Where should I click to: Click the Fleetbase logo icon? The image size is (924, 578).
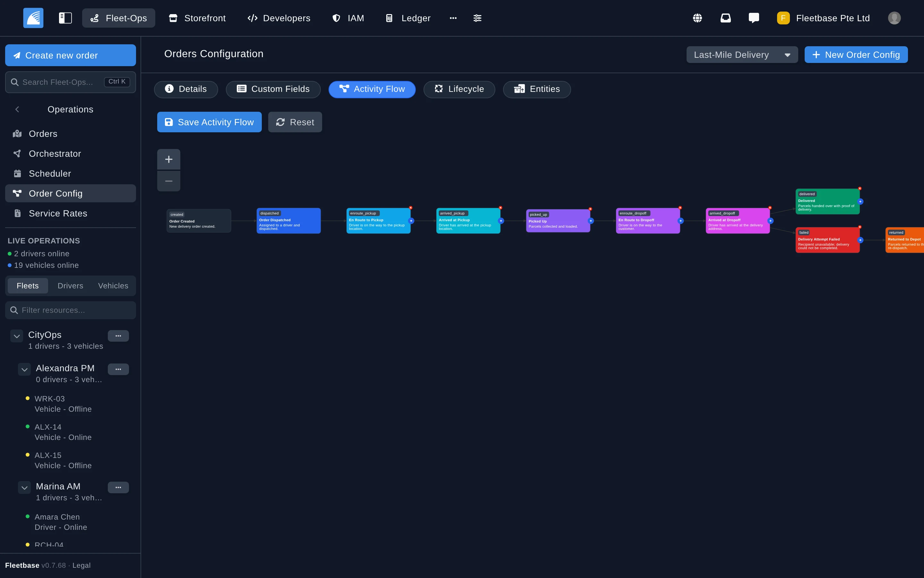pyautogui.click(x=33, y=18)
